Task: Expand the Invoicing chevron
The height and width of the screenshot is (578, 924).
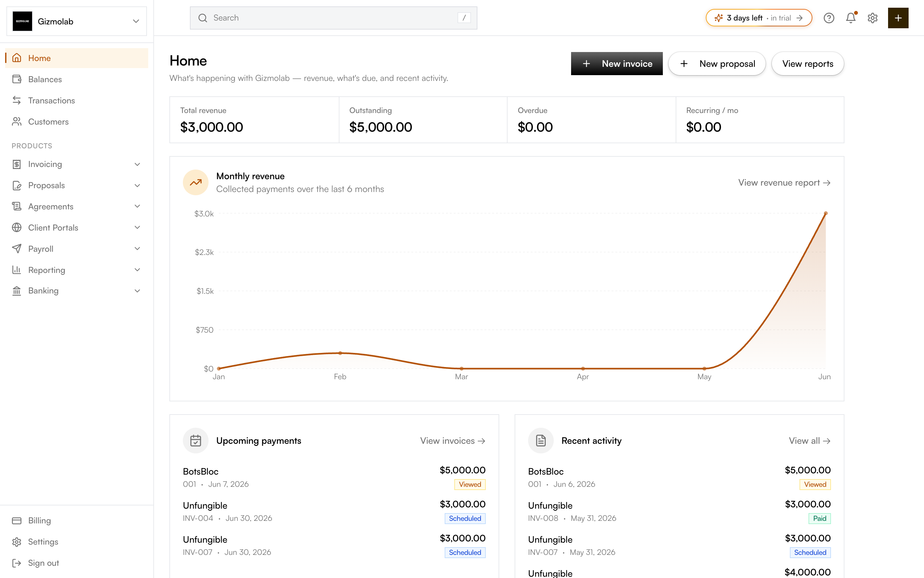Action: pos(137,164)
